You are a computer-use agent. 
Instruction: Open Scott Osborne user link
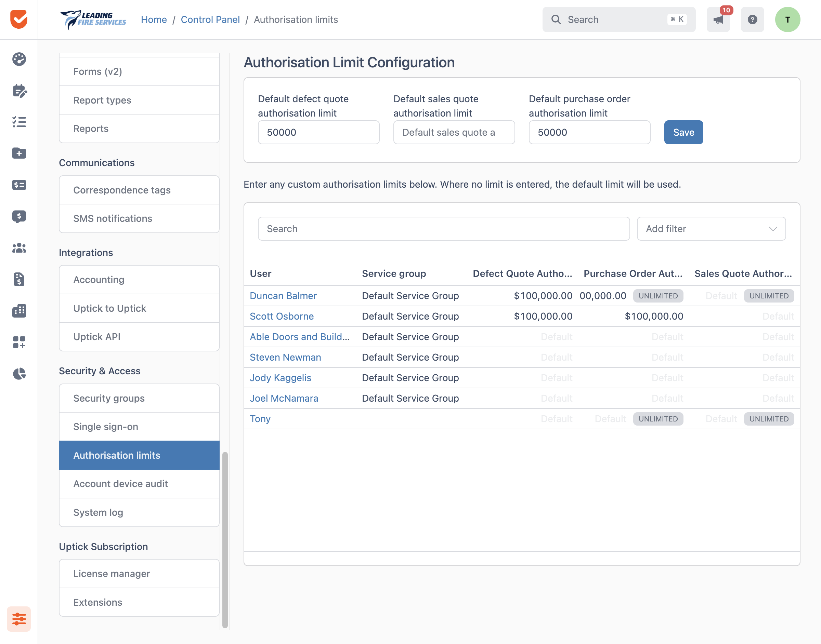(x=282, y=316)
